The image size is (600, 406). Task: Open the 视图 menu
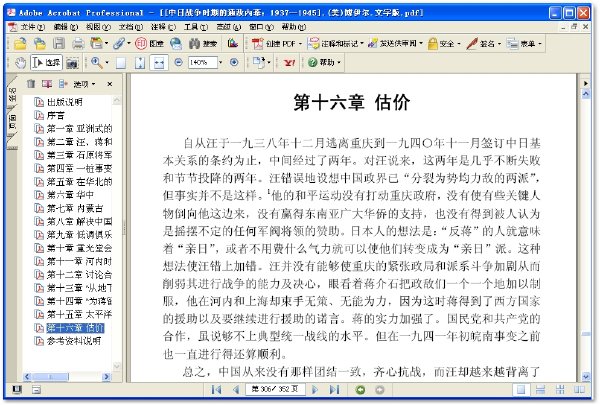pyautogui.click(x=98, y=27)
